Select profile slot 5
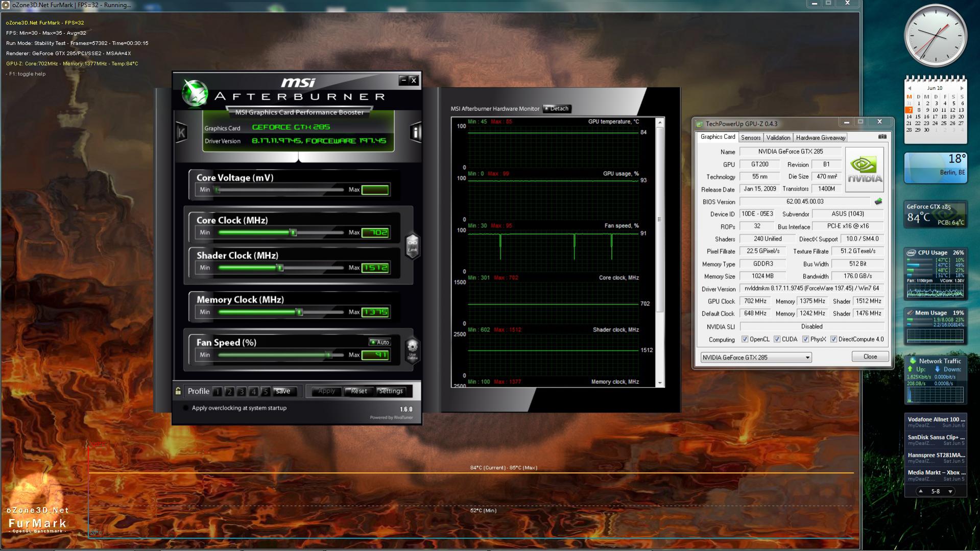Viewport: 980px width, 551px height. pyautogui.click(x=265, y=392)
